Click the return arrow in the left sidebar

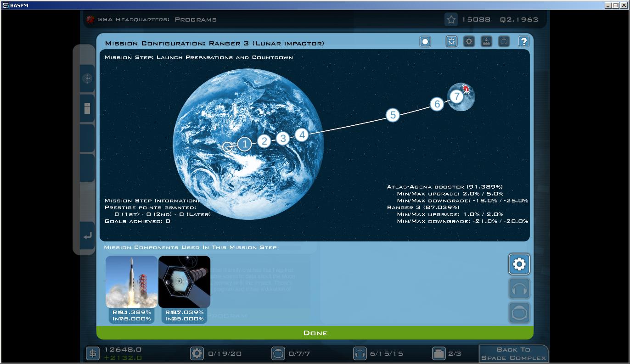tap(87, 236)
